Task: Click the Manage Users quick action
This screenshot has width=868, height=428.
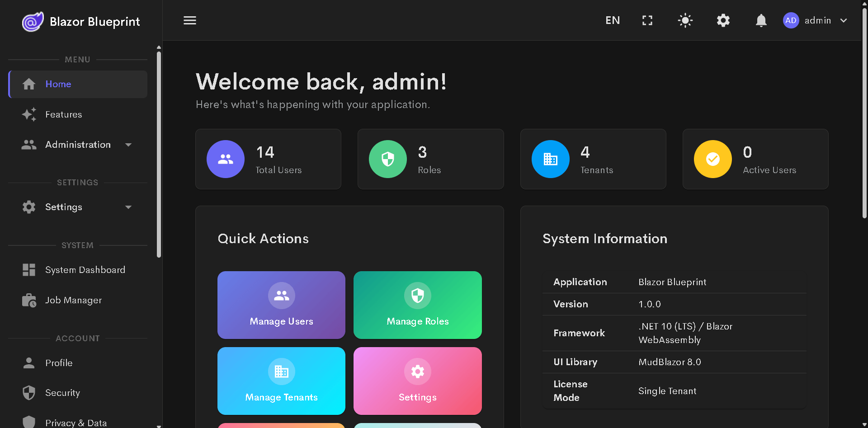Action: tap(281, 305)
